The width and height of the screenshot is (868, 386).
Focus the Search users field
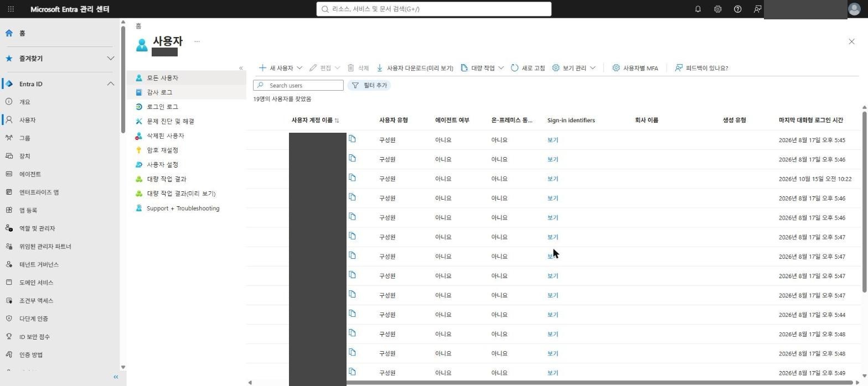(298, 85)
